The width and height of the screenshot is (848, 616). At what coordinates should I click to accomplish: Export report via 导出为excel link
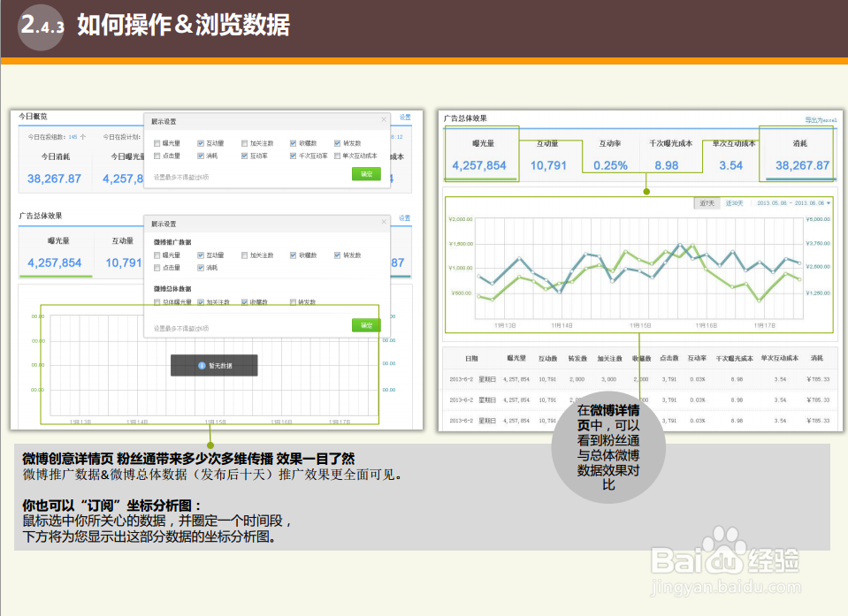pos(821,120)
